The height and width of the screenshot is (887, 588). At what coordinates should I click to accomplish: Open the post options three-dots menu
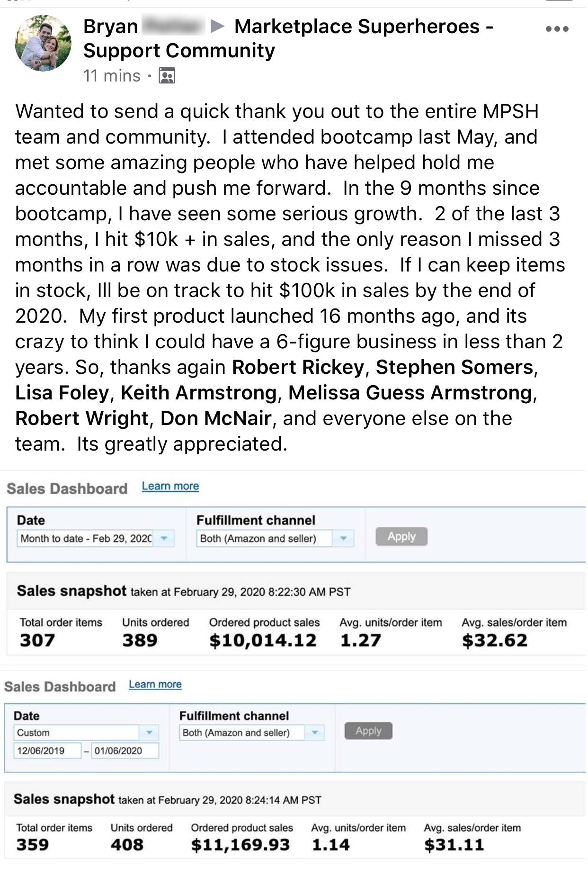(557, 29)
